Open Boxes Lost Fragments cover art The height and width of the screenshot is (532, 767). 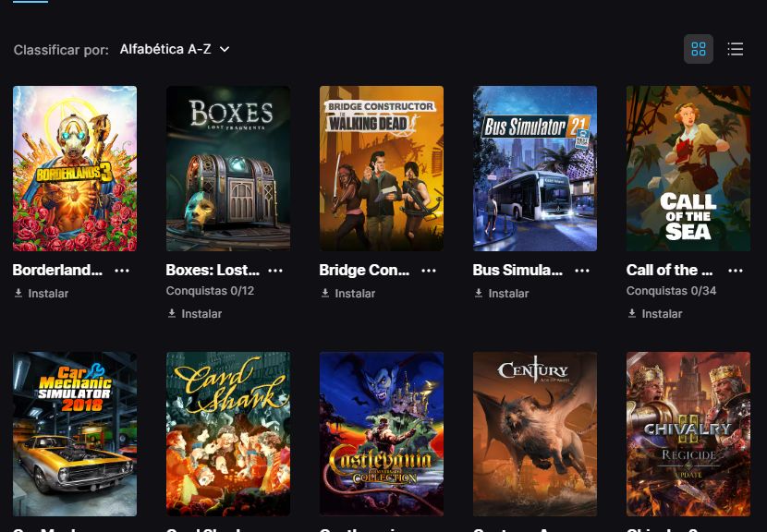[x=228, y=169]
